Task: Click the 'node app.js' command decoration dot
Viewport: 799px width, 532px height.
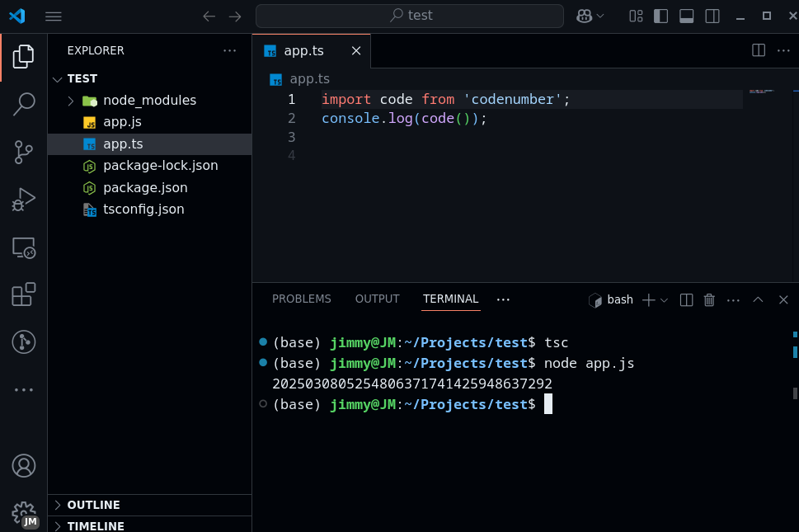Action: [263, 362]
